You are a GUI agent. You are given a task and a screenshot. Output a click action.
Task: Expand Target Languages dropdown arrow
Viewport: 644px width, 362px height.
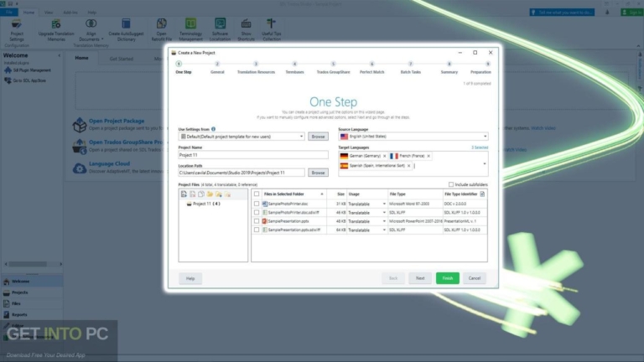click(485, 163)
